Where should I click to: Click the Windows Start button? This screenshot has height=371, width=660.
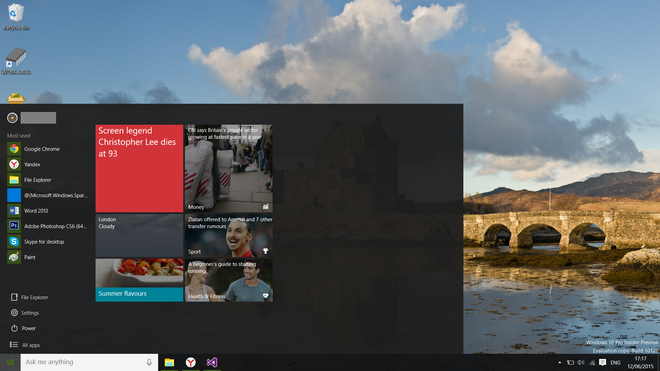(x=10, y=362)
